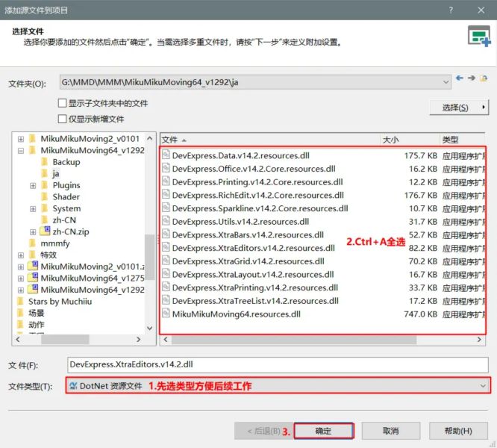
Task: Select the MikuMikuMoving64.resources.dll file icon
Action: pyautogui.click(x=166, y=314)
